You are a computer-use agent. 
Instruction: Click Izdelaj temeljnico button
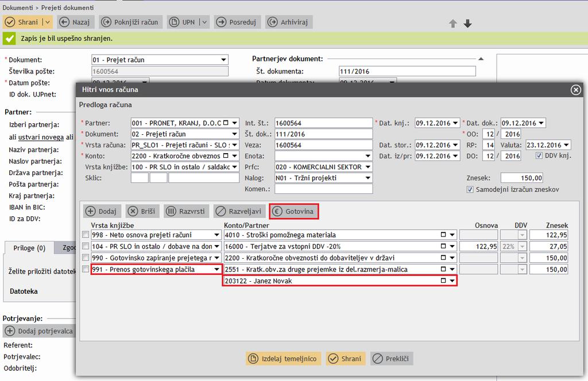point(284,359)
